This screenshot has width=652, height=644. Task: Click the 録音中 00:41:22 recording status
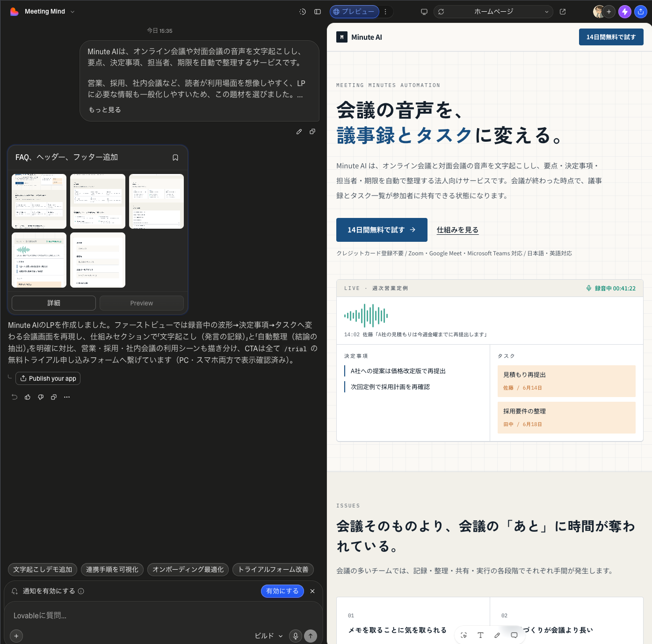(611, 288)
